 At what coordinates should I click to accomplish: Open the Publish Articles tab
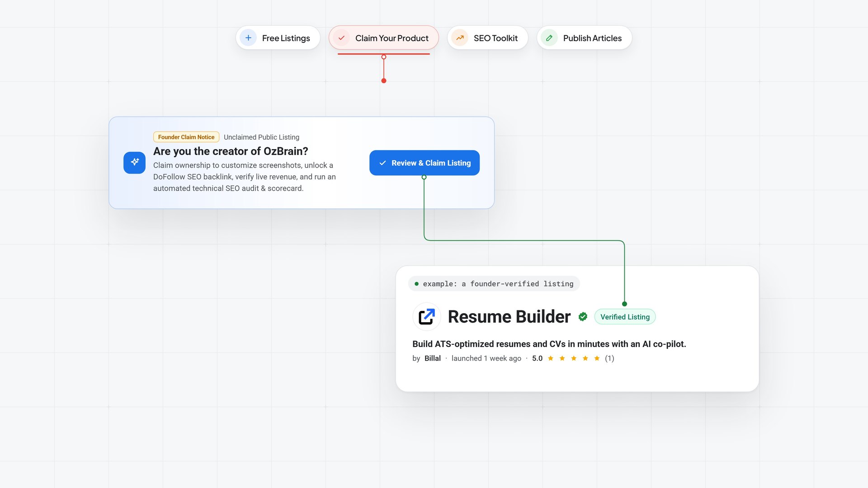click(x=584, y=38)
